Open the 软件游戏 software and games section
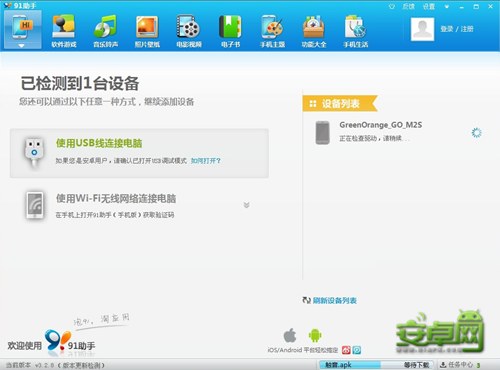Viewport: 500px width, 370px height. 64,31
